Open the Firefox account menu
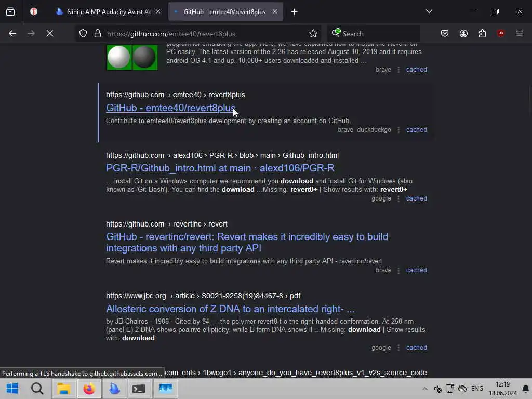The height and width of the screenshot is (399, 532). pos(463,33)
